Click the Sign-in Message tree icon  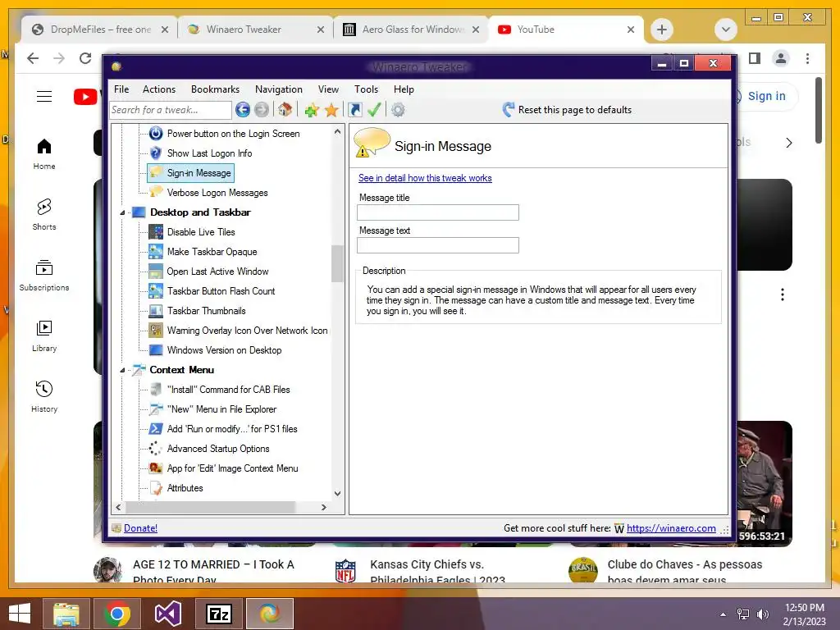tap(155, 173)
